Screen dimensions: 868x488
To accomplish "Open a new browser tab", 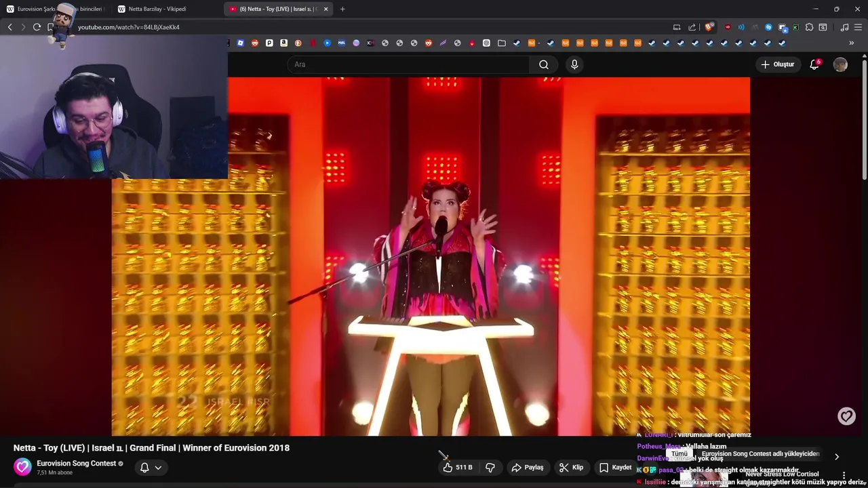I will coord(342,9).
